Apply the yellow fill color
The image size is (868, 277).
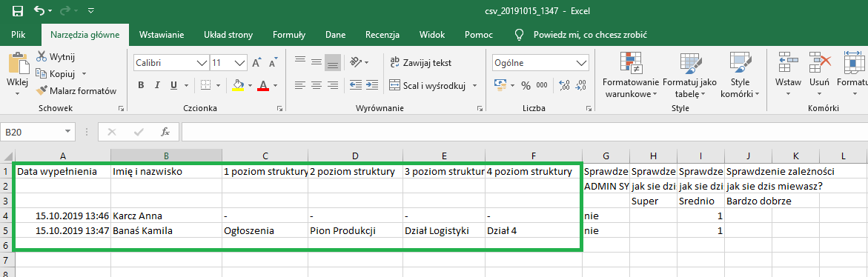point(238,85)
